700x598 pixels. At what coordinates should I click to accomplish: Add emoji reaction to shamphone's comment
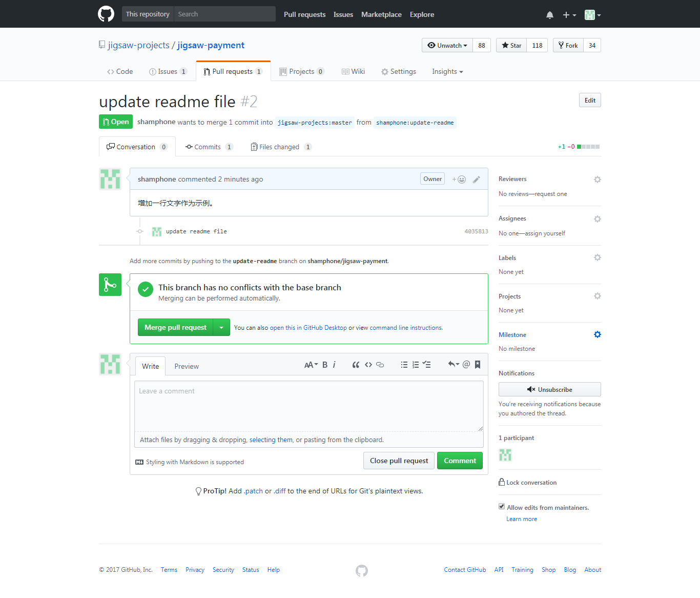pos(459,180)
